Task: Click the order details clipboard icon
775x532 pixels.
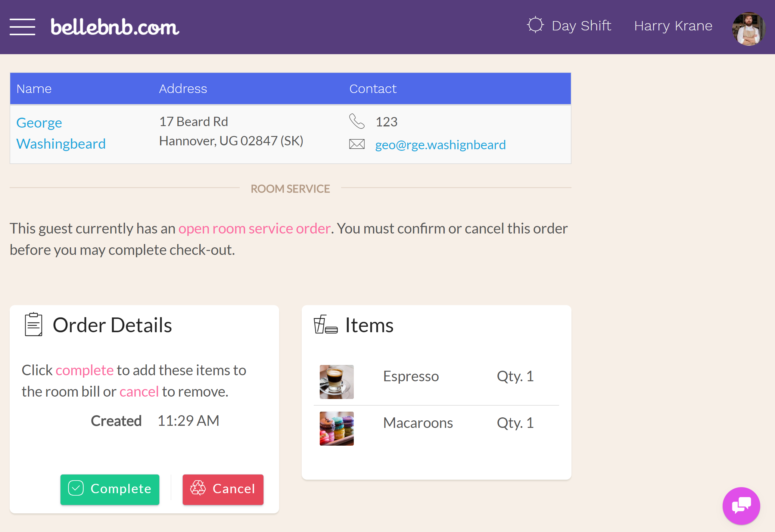Action: coord(33,326)
